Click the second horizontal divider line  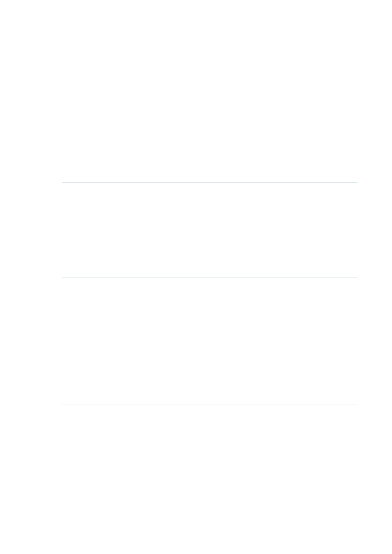210,182
